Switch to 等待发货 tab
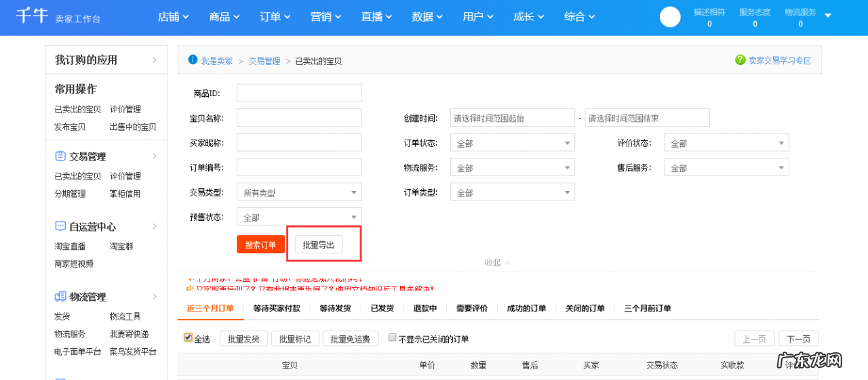The image size is (868, 380). pos(335,308)
